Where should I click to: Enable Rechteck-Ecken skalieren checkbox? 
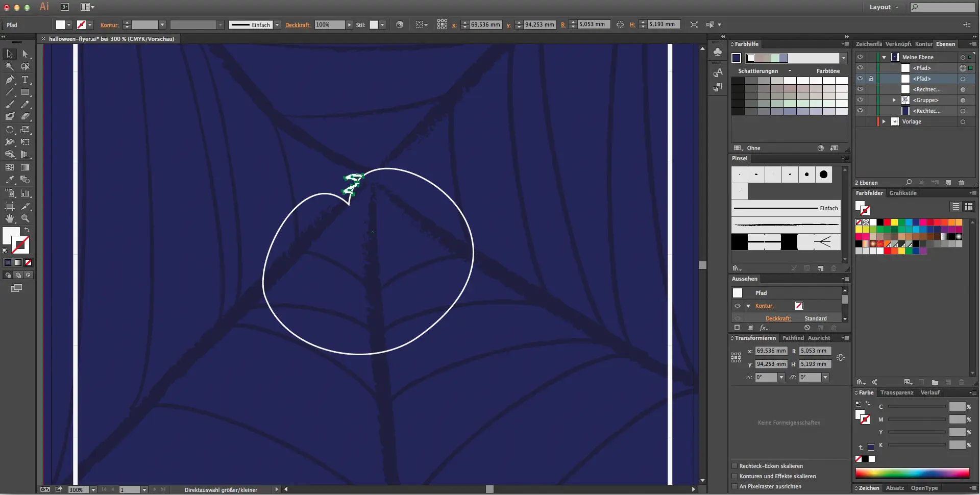[x=734, y=466]
